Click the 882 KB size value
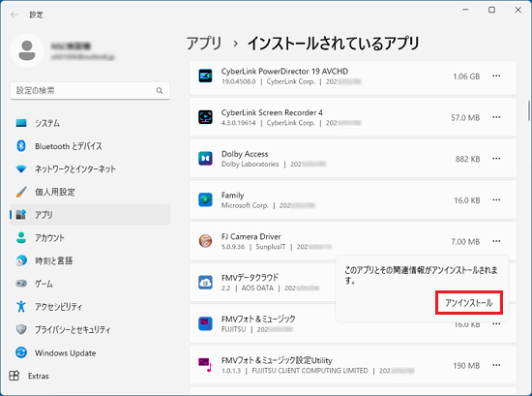Viewport: 532px width, 396px height. (467, 160)
